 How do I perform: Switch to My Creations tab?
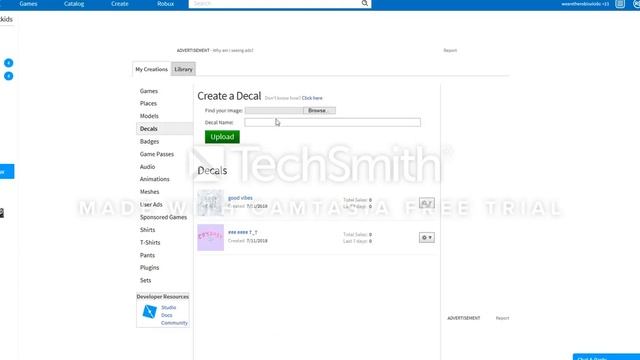pyautogui.click(x=151, y=69)
